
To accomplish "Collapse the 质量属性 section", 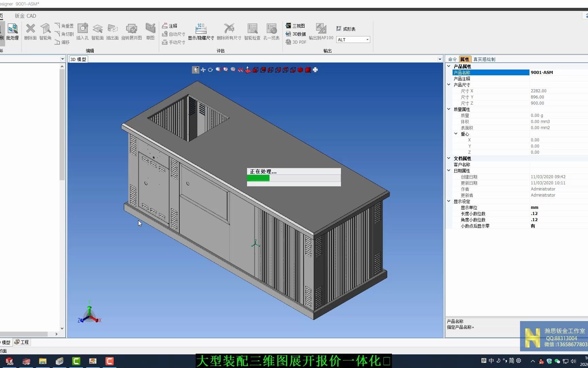I will (449, 109).
